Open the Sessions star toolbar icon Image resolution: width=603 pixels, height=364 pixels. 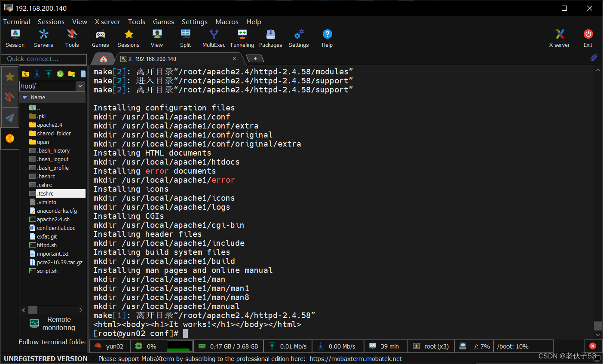pos(129,38)
